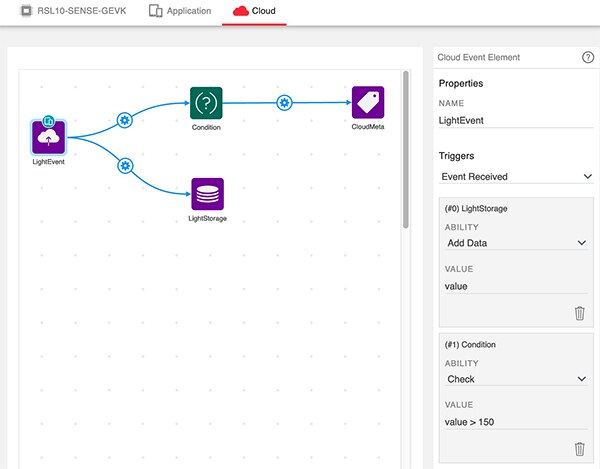Switch to the Application tab
The height and width of the screenshot is (469, 600).
pyautogui.click(x=181, y=11)
